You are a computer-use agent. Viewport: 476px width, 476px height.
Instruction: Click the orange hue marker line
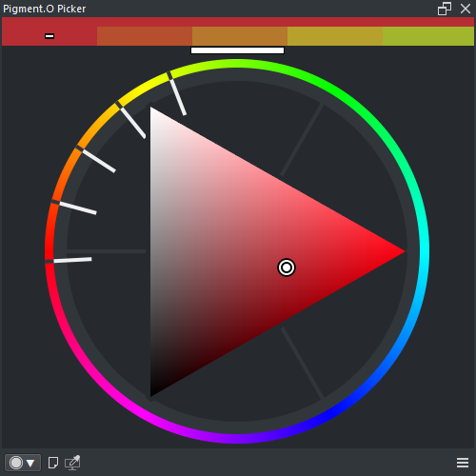96,159
